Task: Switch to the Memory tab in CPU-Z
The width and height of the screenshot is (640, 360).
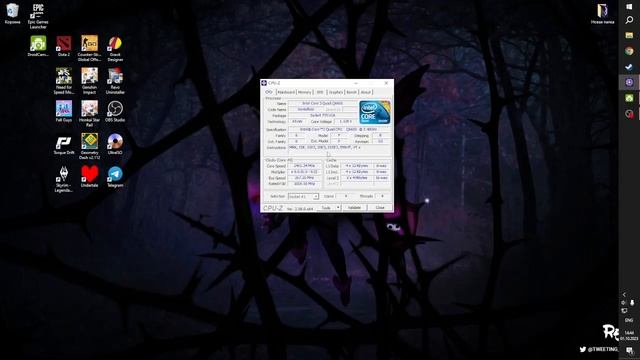Action: pos(304,92)
